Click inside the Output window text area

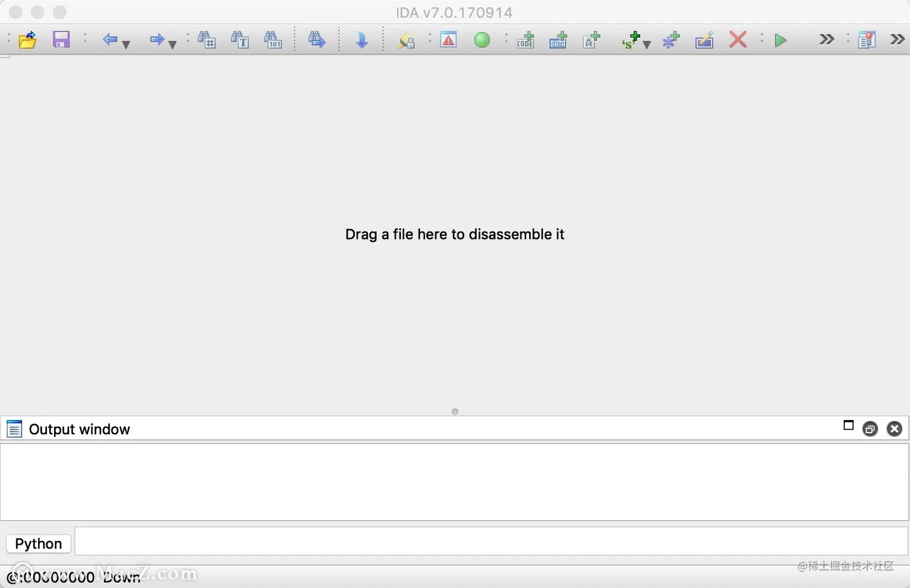click(454, 482)
